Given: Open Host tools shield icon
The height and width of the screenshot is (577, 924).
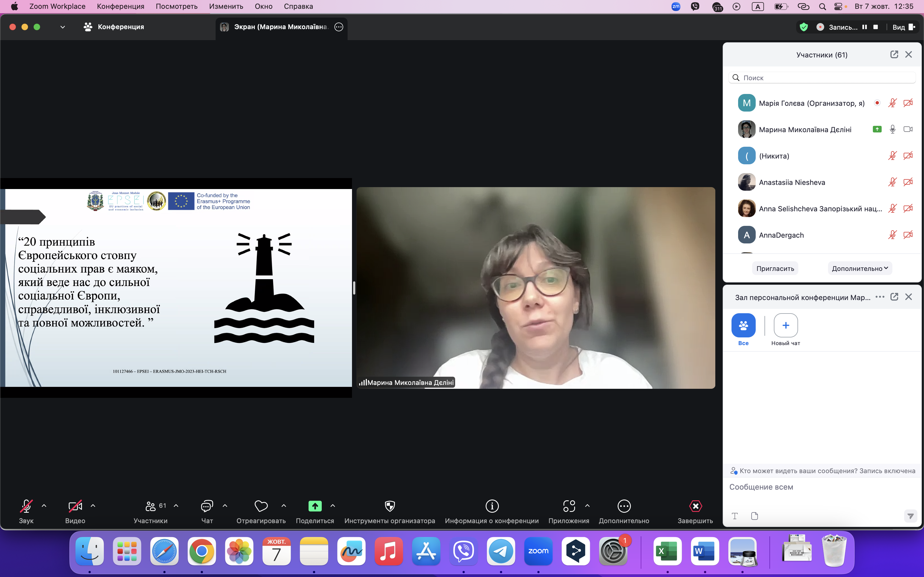Looking at the screenshot, I should click(389, 506).
